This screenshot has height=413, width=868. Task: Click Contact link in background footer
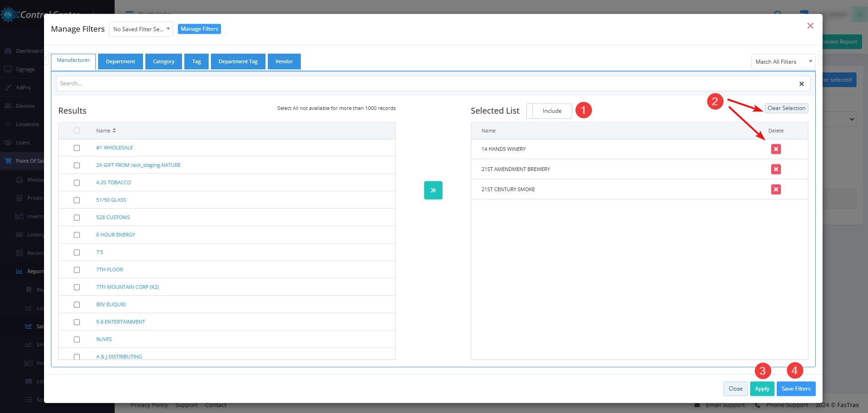point(216,405)
